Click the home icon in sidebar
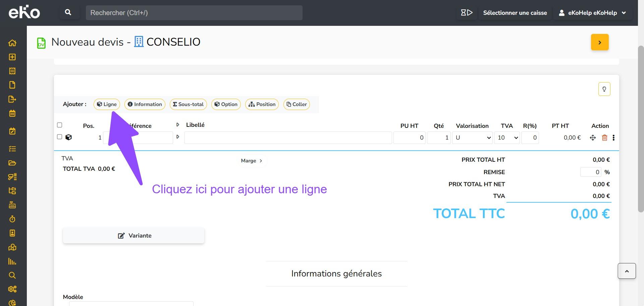Image resolution: width=644 pixels, height=306 pixels. [x=12, y=43]
